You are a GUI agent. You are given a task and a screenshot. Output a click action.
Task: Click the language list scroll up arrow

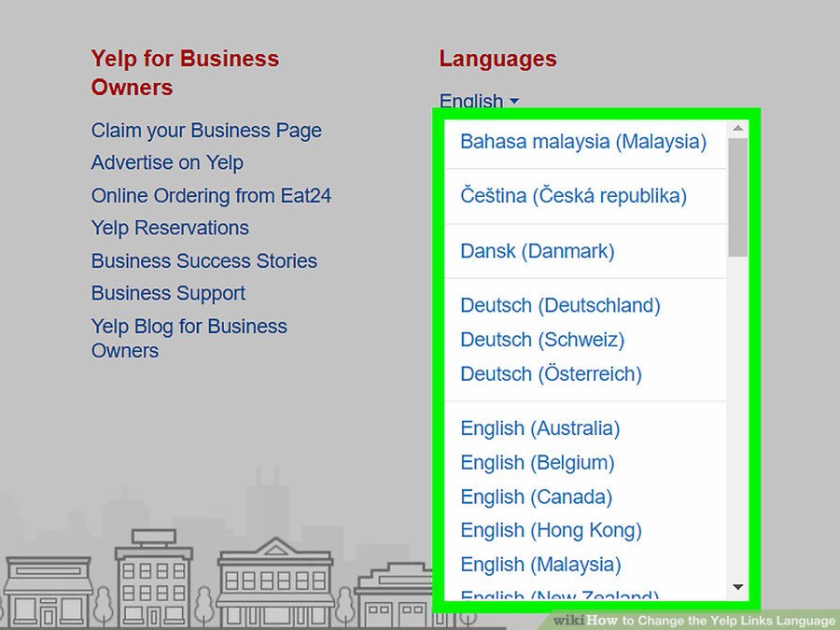pyautogui.click(x=737, y=129)
